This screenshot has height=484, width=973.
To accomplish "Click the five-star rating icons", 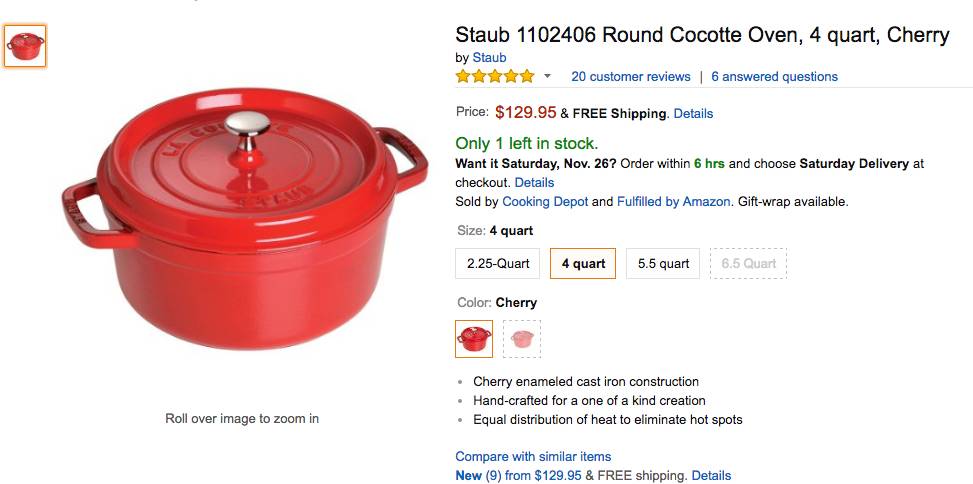I will [494, 77].
